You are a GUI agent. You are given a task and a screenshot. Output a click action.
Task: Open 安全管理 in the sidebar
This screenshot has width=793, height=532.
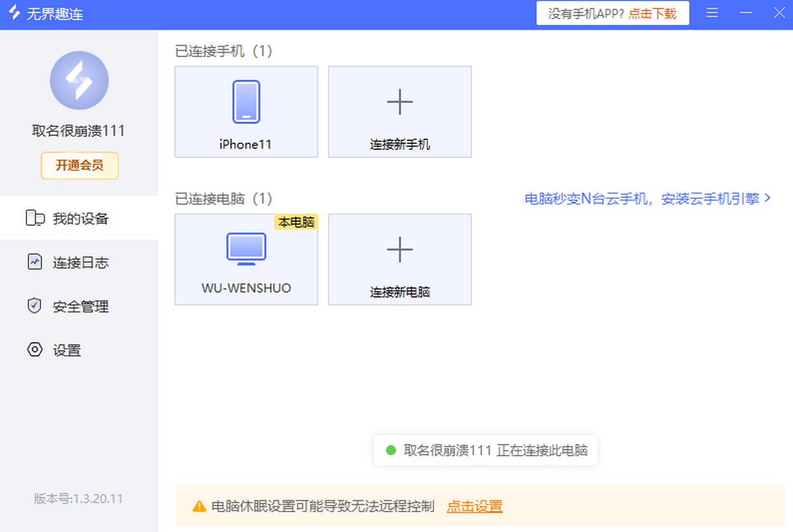tap(79, 306)
